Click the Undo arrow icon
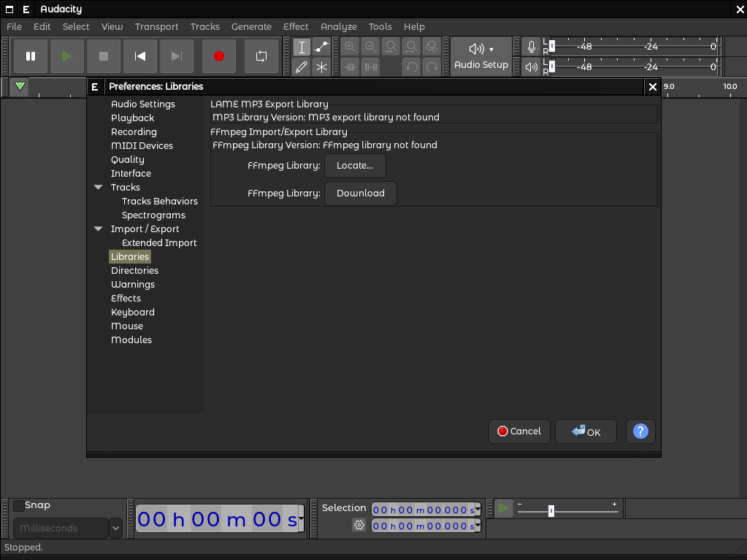This screenshot has width=747, height=560. [x=411, y=66]
